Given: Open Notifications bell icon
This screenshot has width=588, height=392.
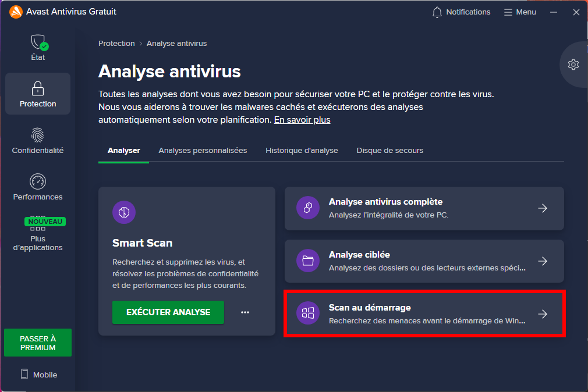Looking at the screenshot, I should [x=437, y=12].
